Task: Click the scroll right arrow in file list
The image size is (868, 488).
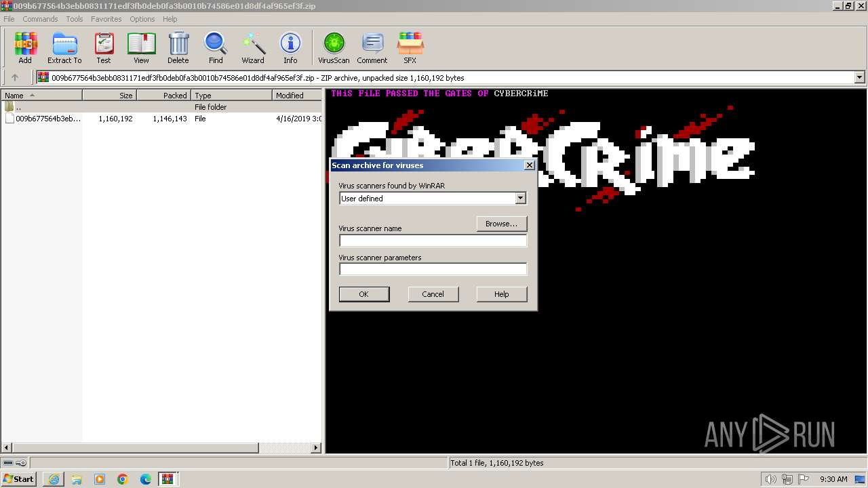Action: coord(316,448)
